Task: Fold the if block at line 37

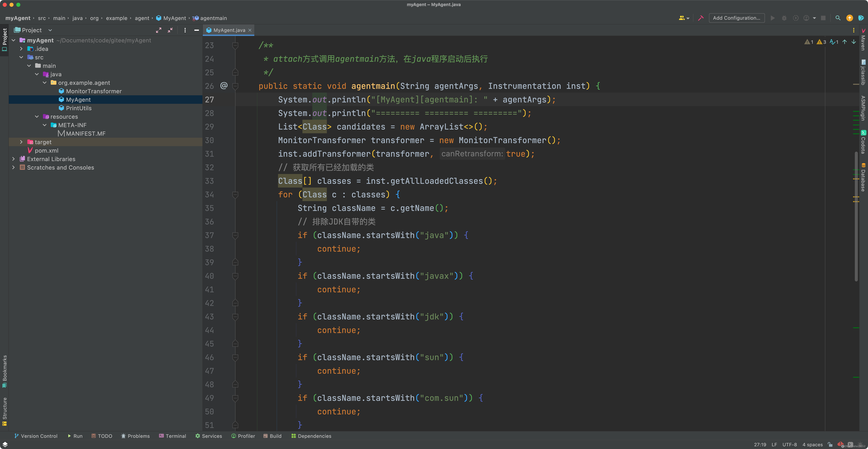Action: click(235, 235)
